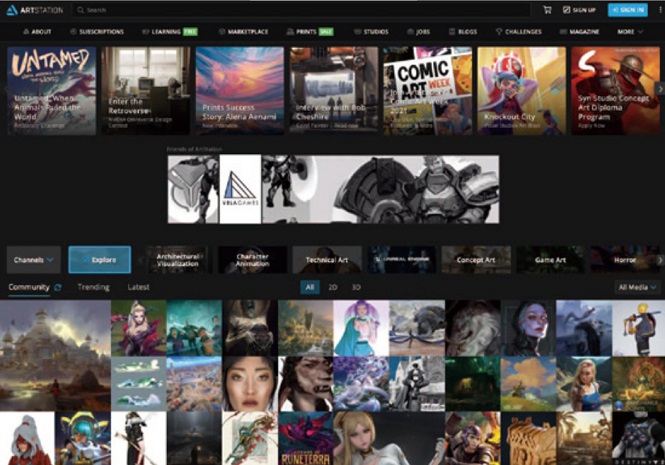Screen dimensions: 665x465
Task: Open the Enter the Retroverse card
Action: tap(145, 90)
